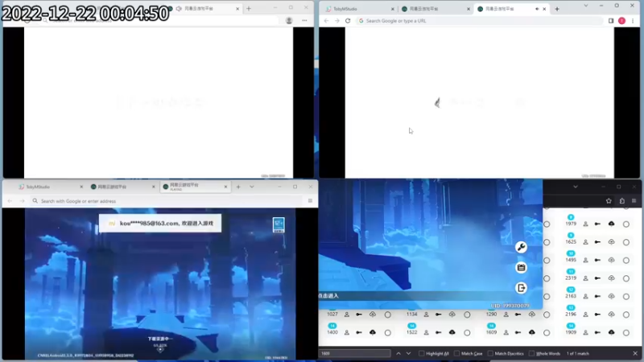Click the cloud icon in row 1400
The height and width of the screenshot is (362, 644).
[x=373, y=332]
